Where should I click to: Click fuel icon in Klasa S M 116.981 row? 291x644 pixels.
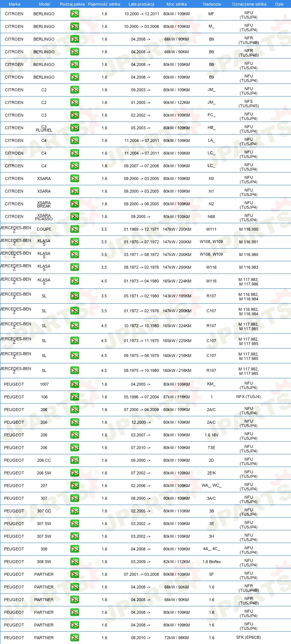tap(75, 242)
